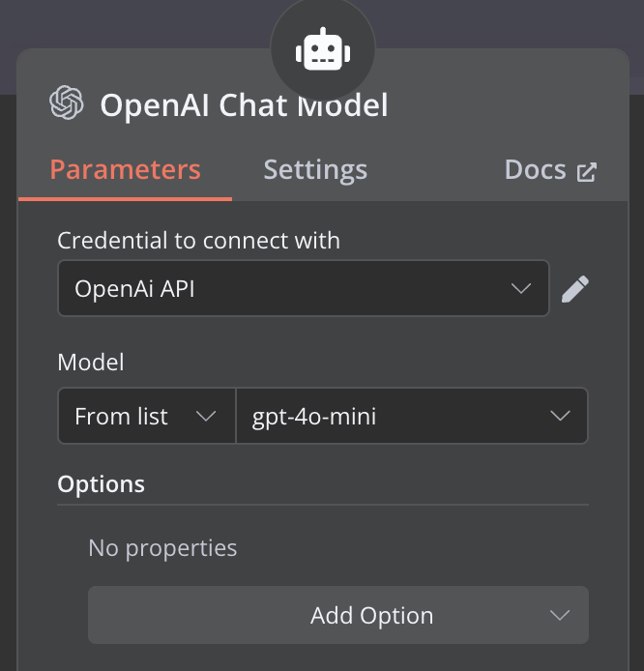This screenshot has width=644, height=671.
Task: Click the Model field label
Action: 91,363
